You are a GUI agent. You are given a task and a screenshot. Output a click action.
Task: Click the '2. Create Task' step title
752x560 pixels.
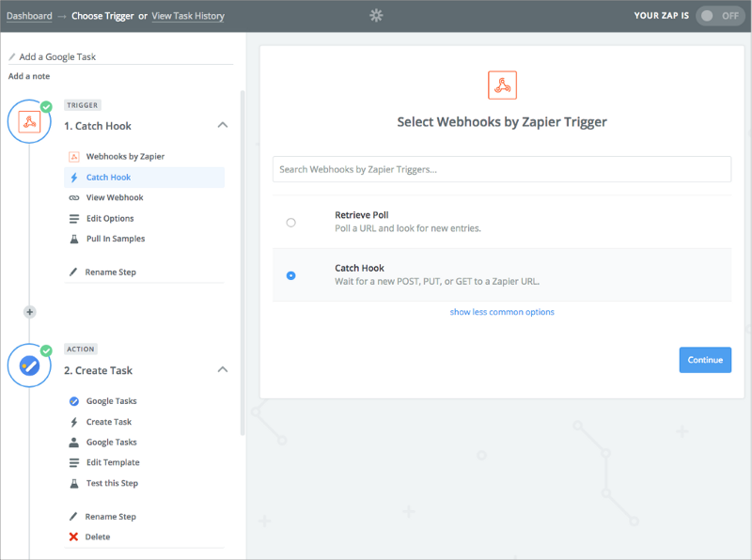point(99,370)
